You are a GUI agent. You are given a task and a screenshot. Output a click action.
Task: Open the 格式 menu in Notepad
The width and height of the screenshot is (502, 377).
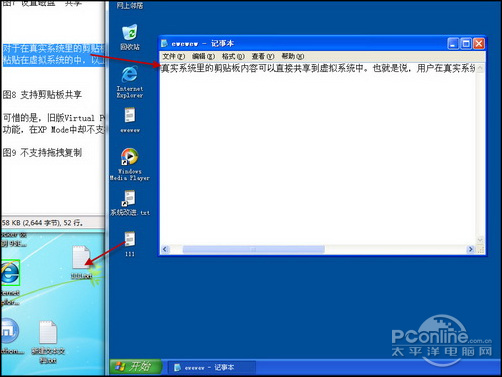pyautogui.click(x=233, y=56)
